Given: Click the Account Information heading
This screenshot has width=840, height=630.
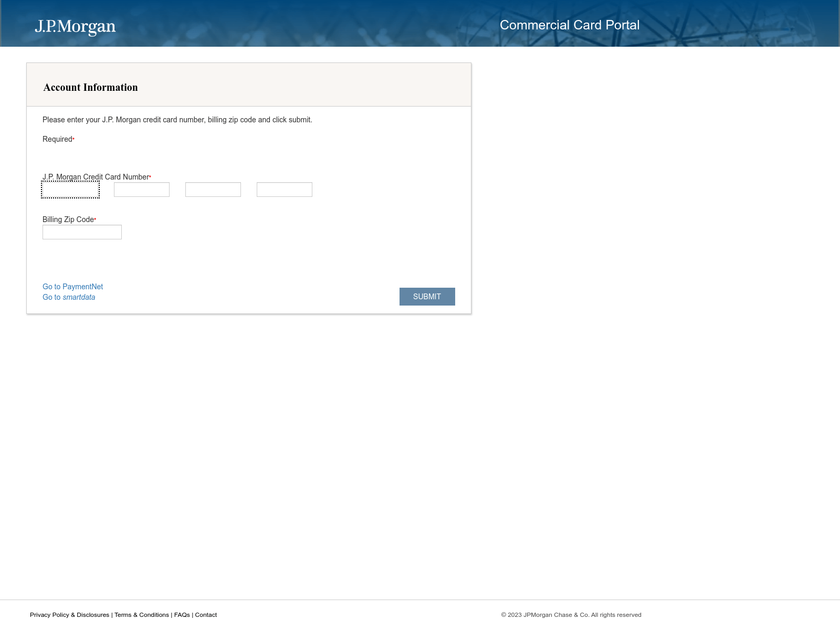Looking at the screenshot, I should pyautogui.click(x=91, y=87).
